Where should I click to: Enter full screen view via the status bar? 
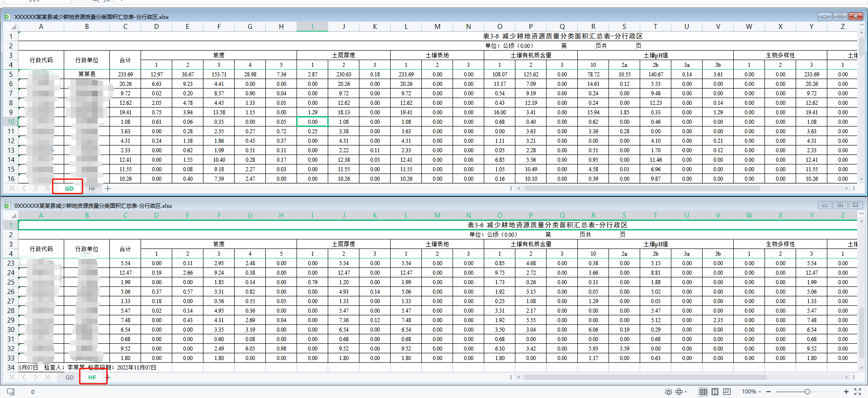click(858, 392)
